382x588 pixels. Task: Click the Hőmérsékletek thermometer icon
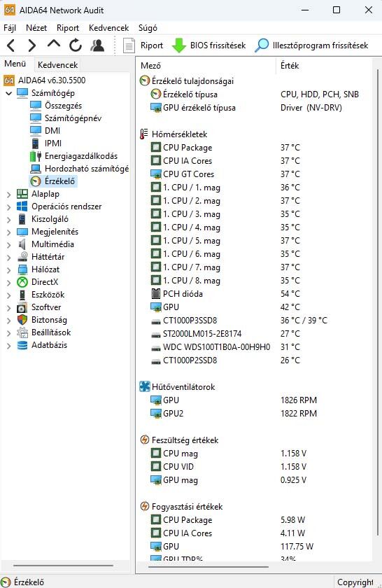tap(144, 134)
